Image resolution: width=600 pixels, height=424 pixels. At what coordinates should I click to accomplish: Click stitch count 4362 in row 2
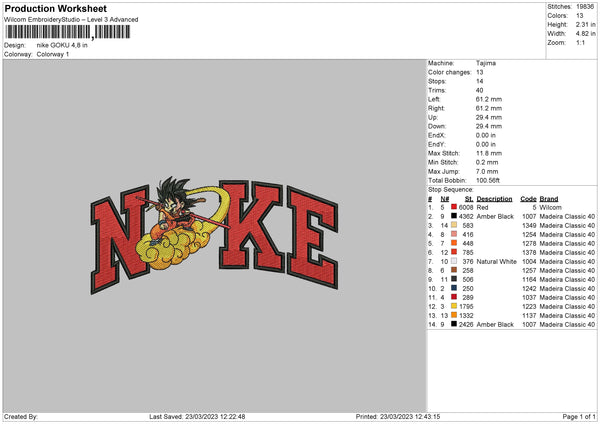click(x=466, y=217)
